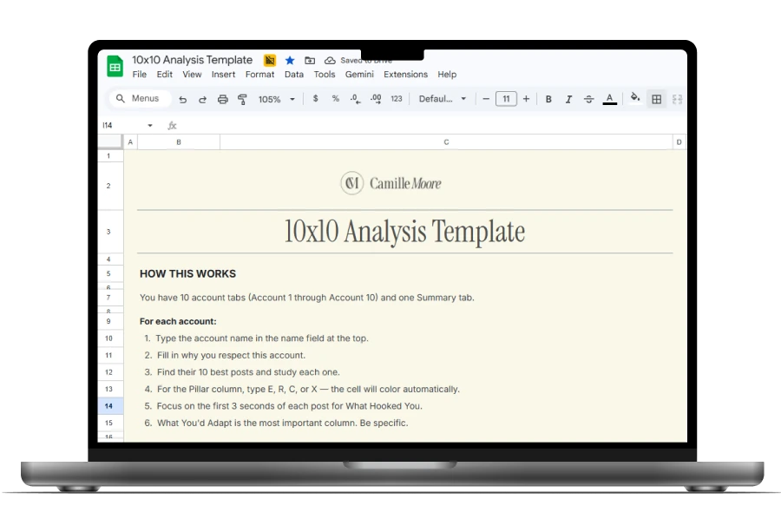Open the Insert menu
The width and height of the screenshot is (781, 532).
[223, 75]
